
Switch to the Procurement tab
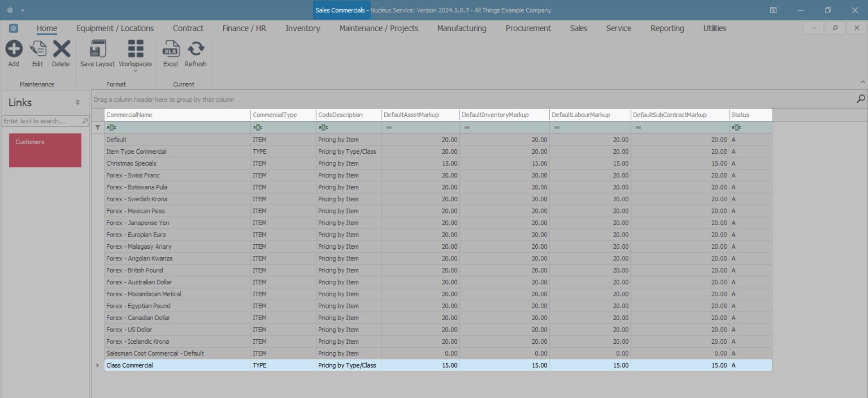tap(528, 28)
